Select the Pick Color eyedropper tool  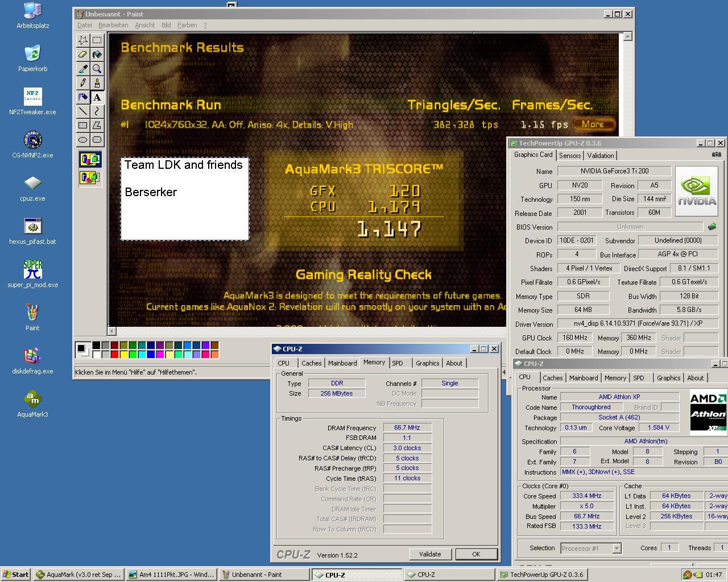pos(83,69)
